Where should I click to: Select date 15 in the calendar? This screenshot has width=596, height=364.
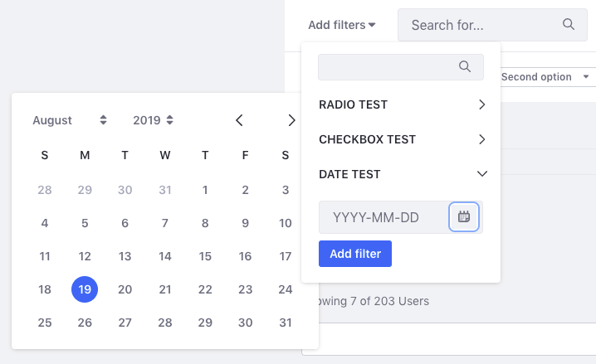click(205, 256)
